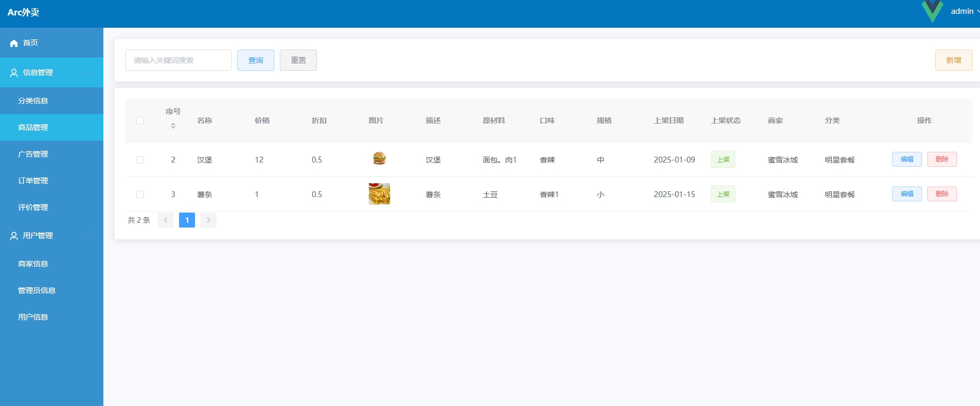This screenshot has width=980, height=406.
Task: Tick the select-all checkbox in the table header
Action: tap(140, 120)
